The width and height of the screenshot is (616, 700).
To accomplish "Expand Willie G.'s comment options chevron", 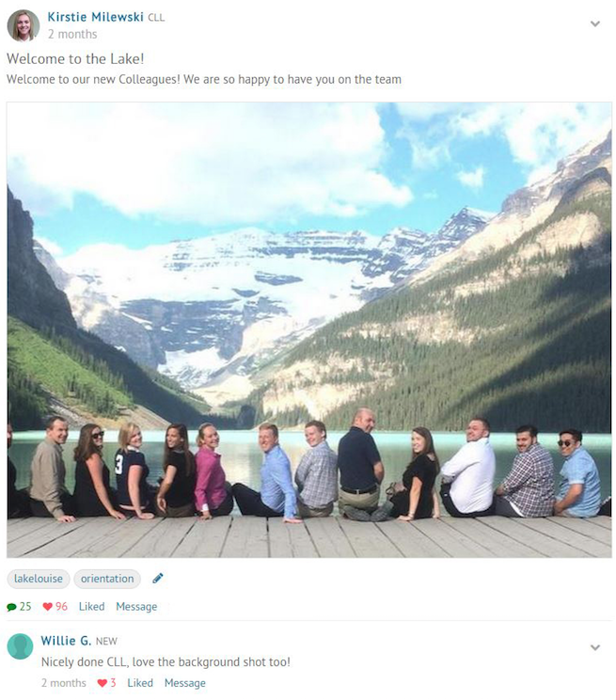I will click(x=594, y=647).
